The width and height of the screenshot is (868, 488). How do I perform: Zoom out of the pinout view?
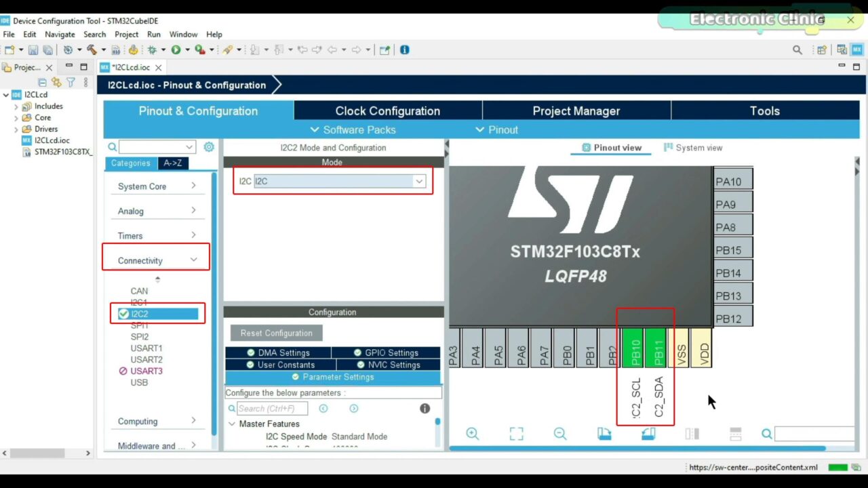(560, 434)
